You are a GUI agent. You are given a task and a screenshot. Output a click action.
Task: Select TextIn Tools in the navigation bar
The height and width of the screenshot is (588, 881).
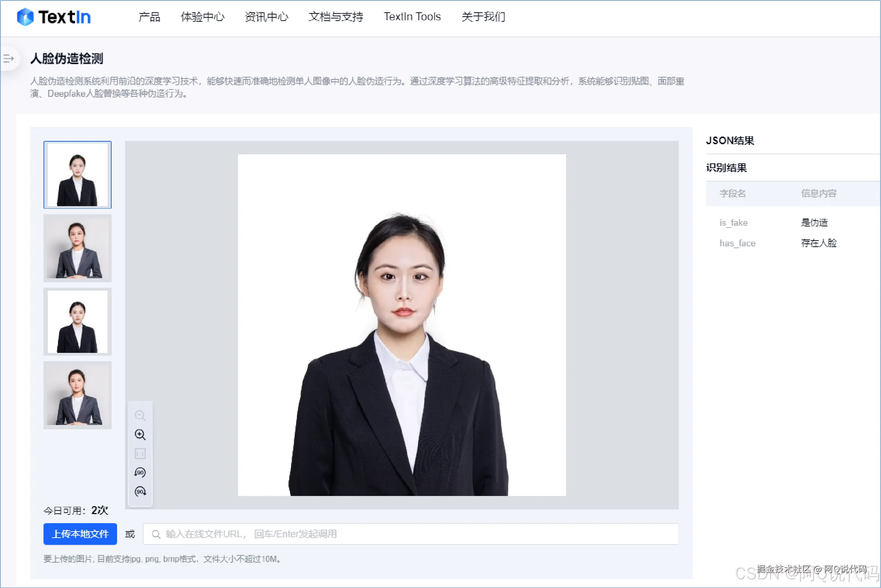pyautogui.click(x=412, y=17)
